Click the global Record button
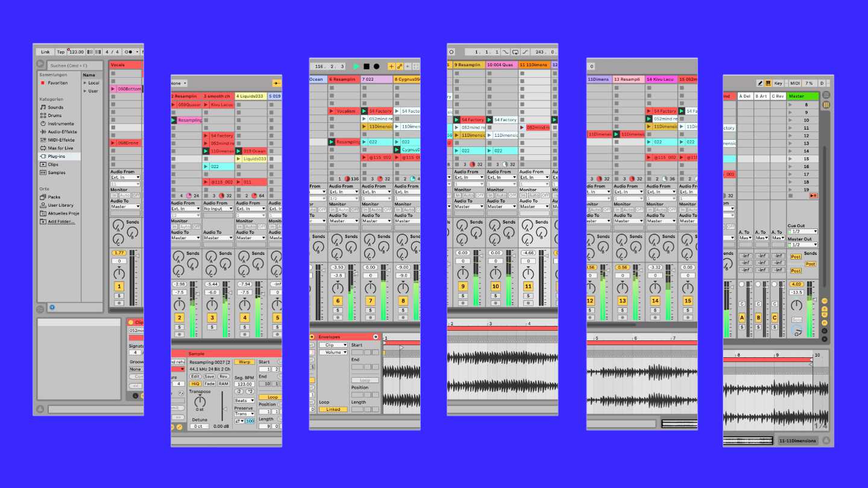The width and height of the screenshot is (868, 488). [x=377, y=66]
